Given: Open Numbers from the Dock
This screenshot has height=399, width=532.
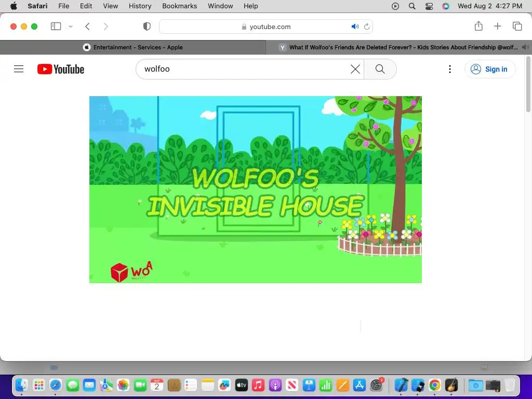Looking at the screenshot, I should click(x=326, y=385).
